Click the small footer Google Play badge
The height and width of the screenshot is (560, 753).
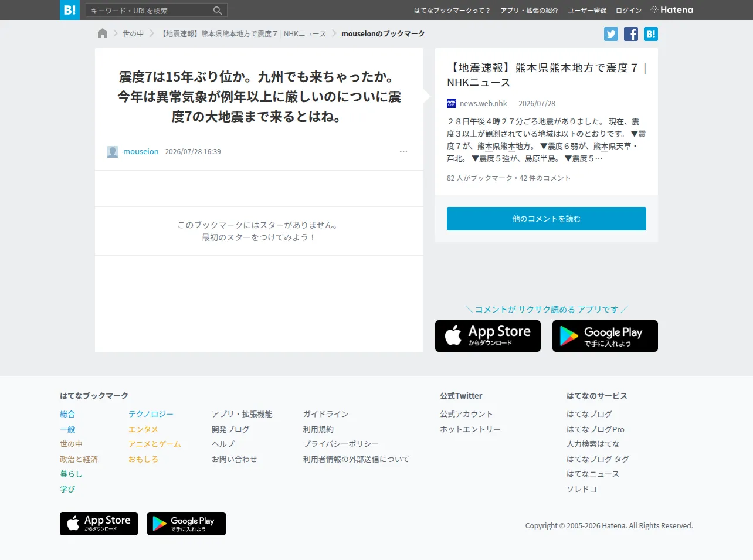click(x=186, y=524)
